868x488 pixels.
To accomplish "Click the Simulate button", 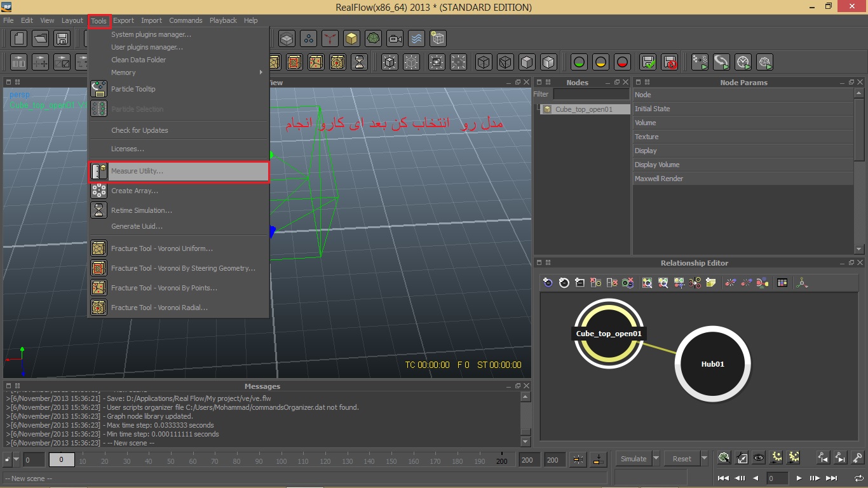I will coord(634,459).
